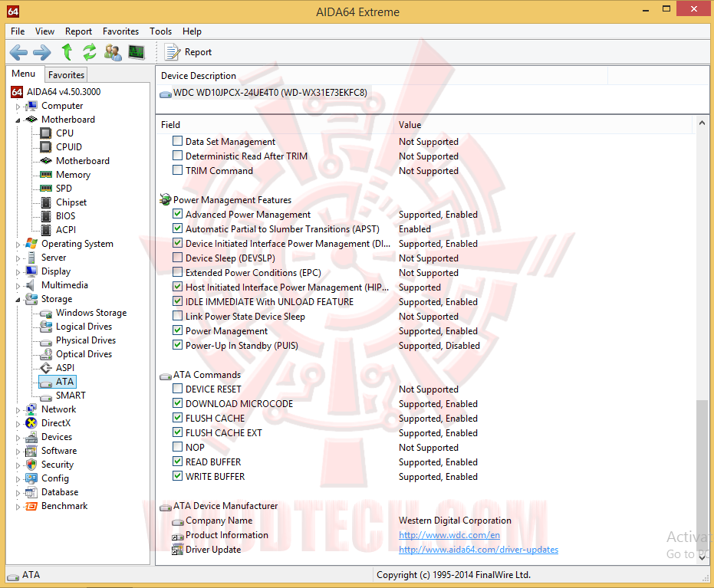Toggle NOP checkbox
Viewport: 714px width, 588px height.
178,447
